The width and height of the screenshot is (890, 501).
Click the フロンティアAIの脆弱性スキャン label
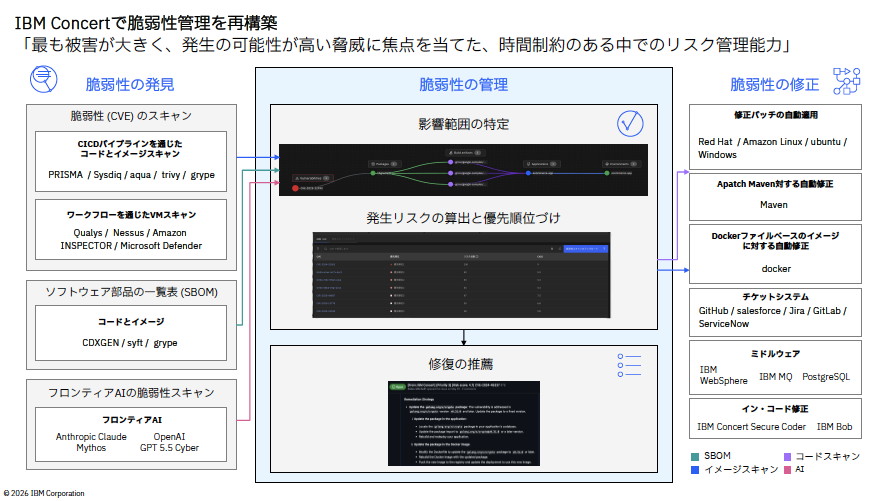(131, 393)
